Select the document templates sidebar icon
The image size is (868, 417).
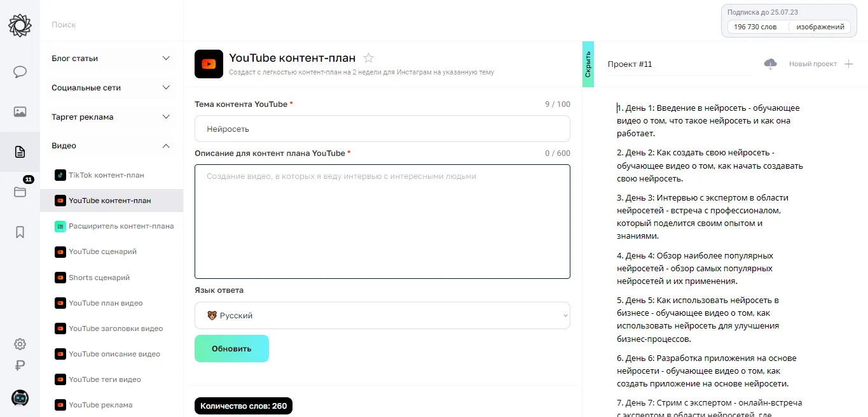coord(20,152)
